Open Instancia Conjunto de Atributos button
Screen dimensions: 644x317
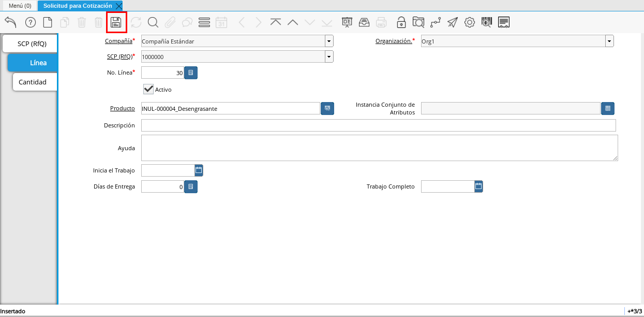[608, 108]
